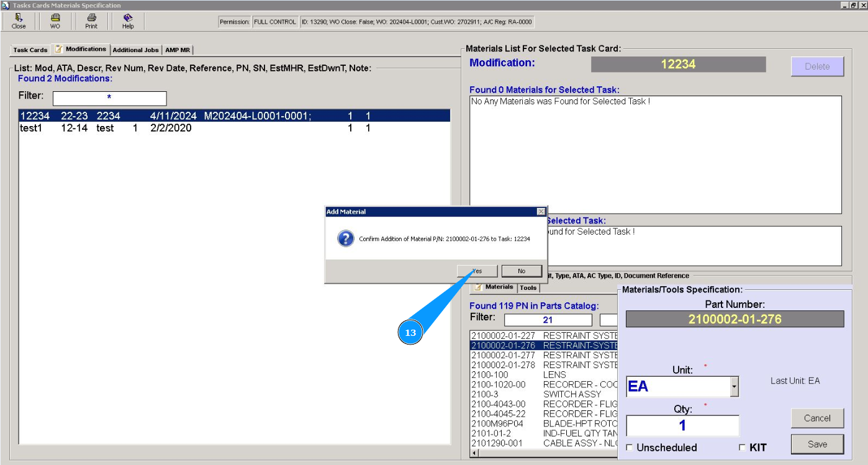Click the FULL CONTROL permission field
The height and width of the screenshot is (465, 868).
(275, 22)
